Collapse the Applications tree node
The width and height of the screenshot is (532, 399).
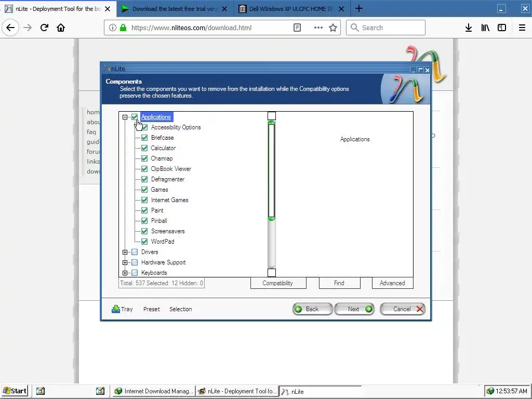(x=125, y=117)
